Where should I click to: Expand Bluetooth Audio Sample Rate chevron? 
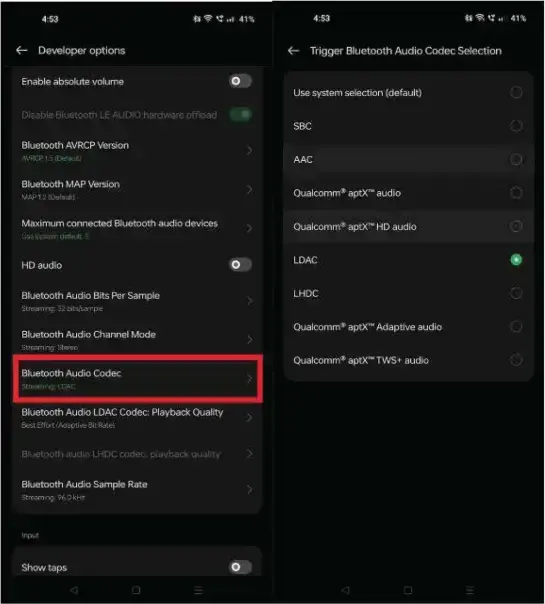249,490
